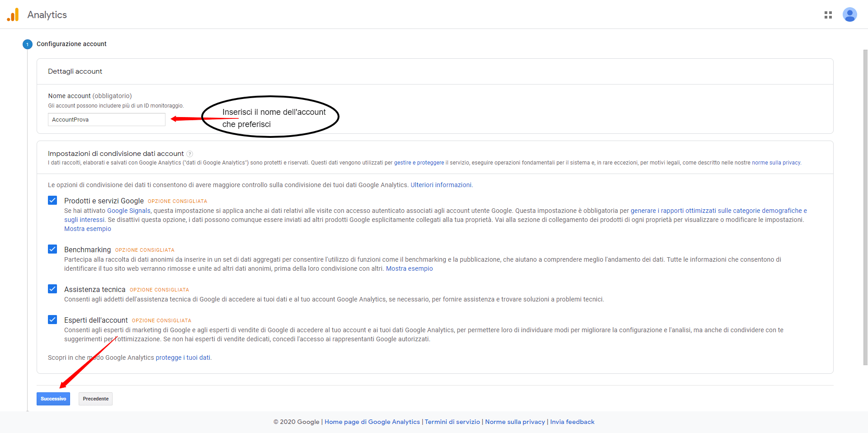Click the profile avatar picture
The width and height of the screenshot is (868, 433).
(850, 14)
